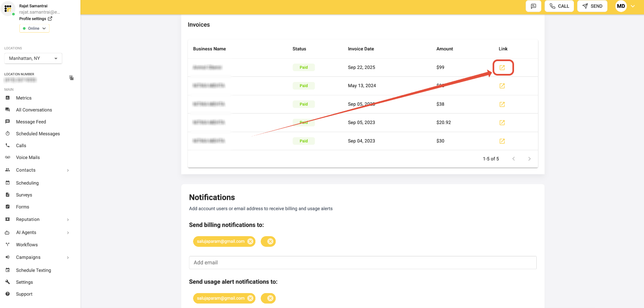Viewport: 644px width, 308px height.
Task: Click the All Conversations chat icon
Action: [x=7, y=110]
